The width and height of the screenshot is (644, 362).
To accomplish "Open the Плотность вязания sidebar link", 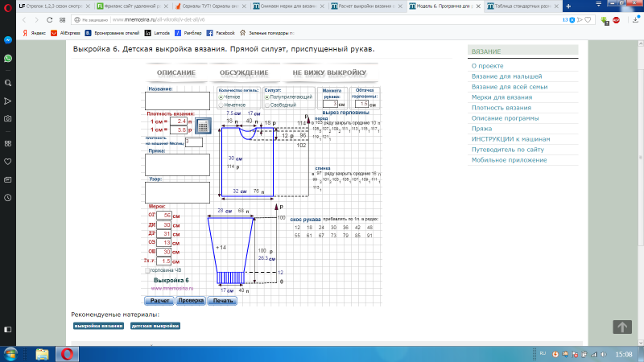I will point(502,107).
